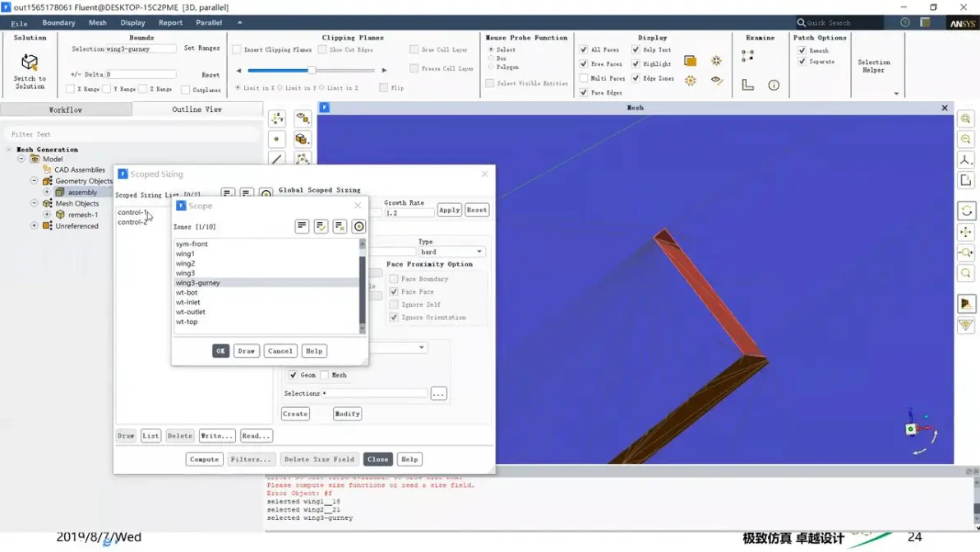Click the Quick Search field
This screenshot has width=980, height=552.
coord(839,22)
